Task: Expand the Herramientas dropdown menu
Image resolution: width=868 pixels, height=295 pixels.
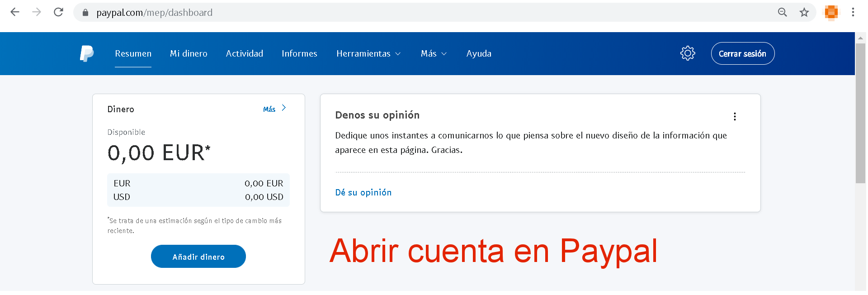Action: click(368, 53)
